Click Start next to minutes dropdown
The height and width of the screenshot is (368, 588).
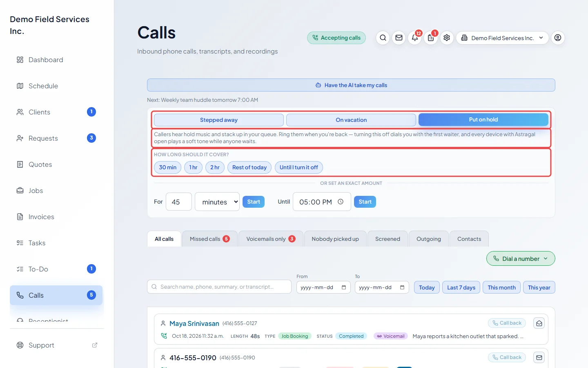pos(254,202)
